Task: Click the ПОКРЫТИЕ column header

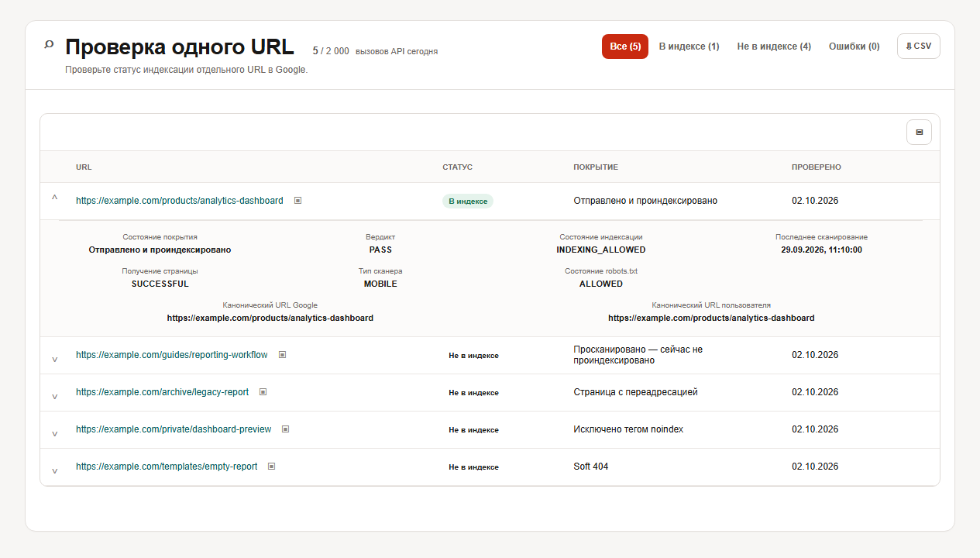Action: 596,167
